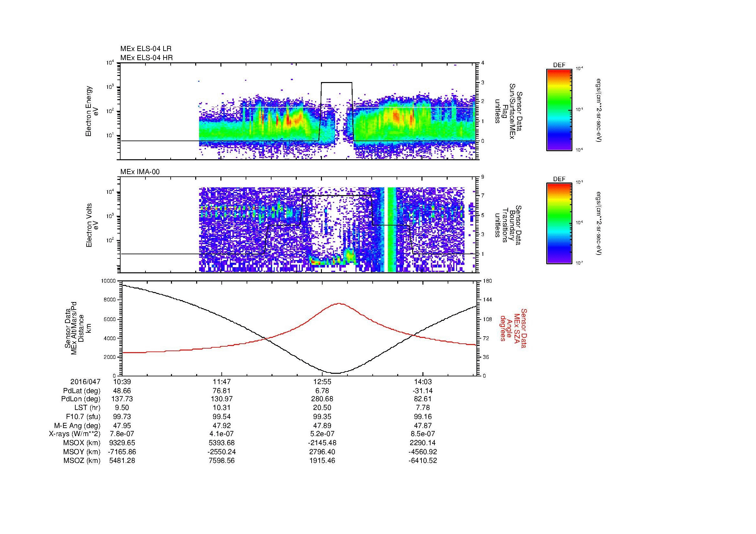
Task: Click MSOZ value 7598.56
Action: click(222, 461)
